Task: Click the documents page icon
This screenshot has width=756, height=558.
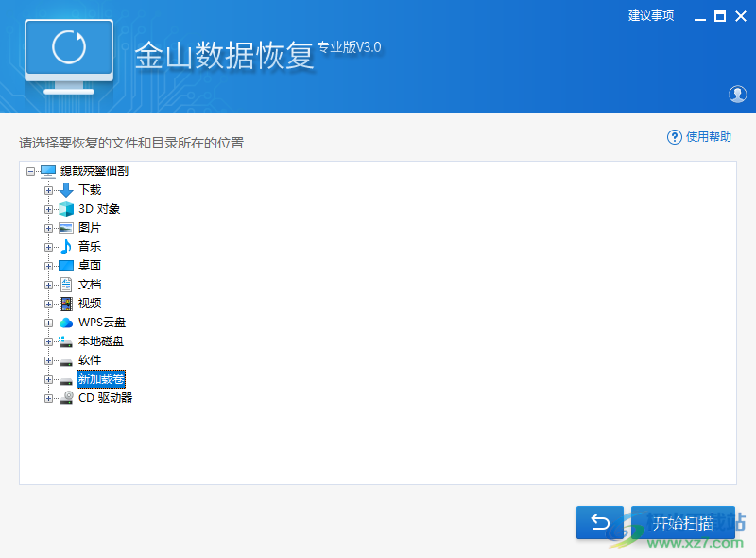Action: click(66, 285)
